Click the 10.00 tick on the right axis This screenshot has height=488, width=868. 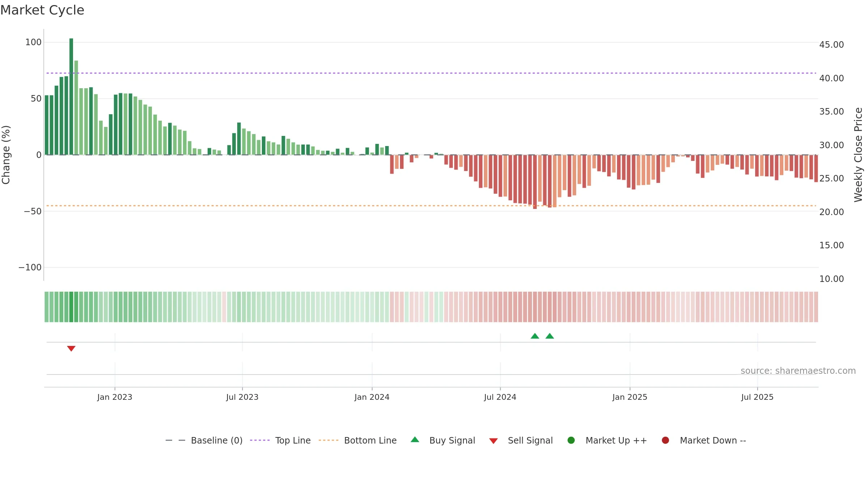[x=831, y=279]
